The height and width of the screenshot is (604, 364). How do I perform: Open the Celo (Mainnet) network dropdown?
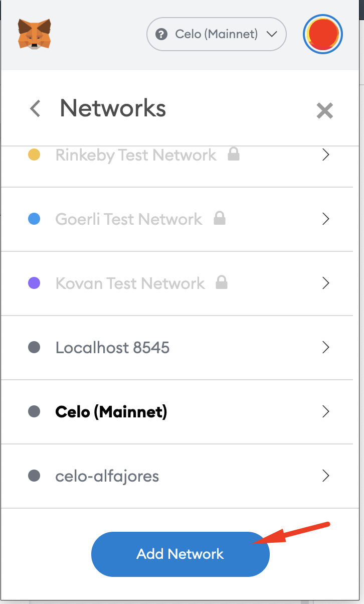pyautogui.click(x=217, y=34)
